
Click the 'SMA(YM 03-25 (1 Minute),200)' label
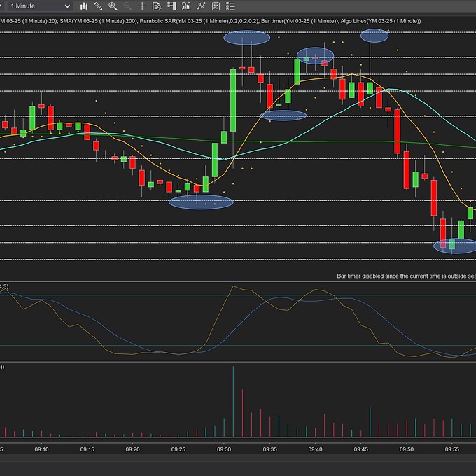click(x=98, y=21)
